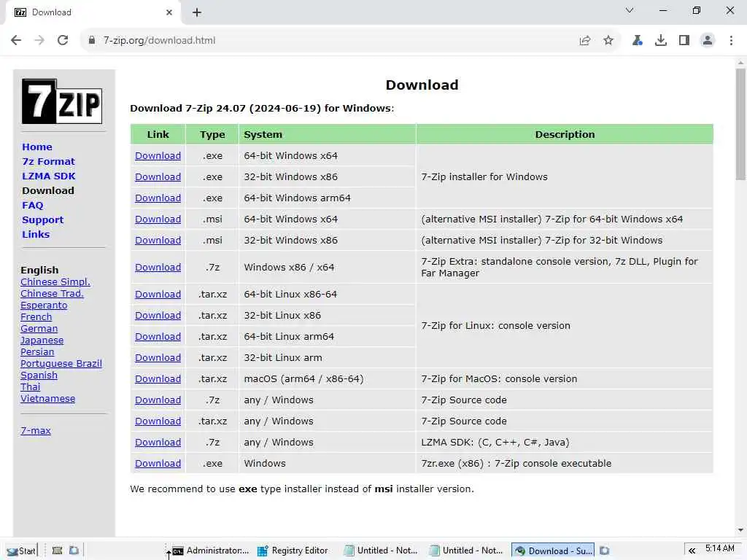The height and width of the screenshot is (560, 747).
Task: Switch language to French
Action: [x=36, y=317]
